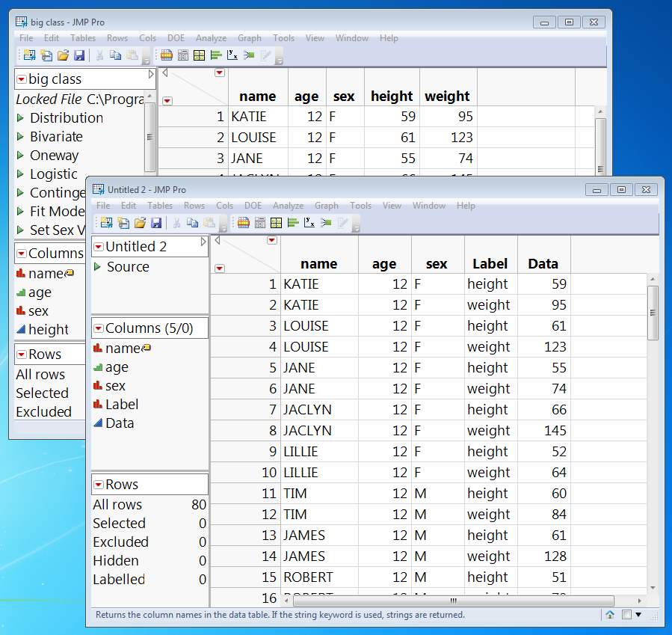
Task: Click horizontal scrollbar thumb in Untitled 2 table
Action: (452, 601)
